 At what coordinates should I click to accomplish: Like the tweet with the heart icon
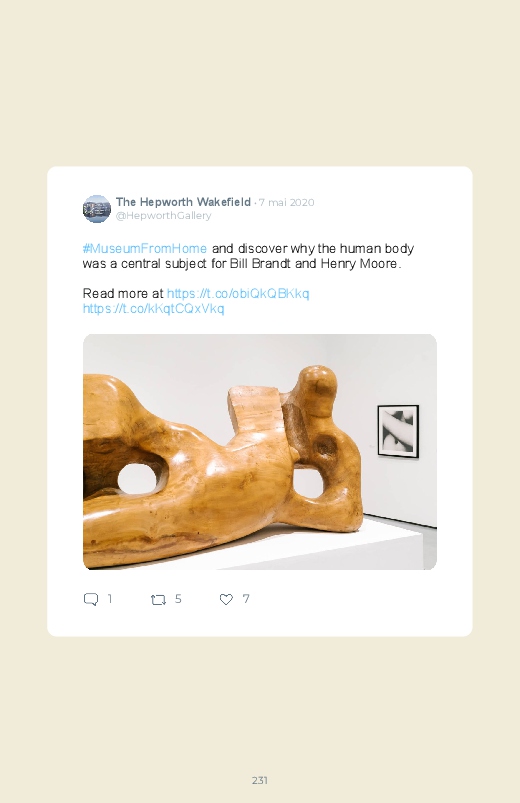[x=226, y=599]
